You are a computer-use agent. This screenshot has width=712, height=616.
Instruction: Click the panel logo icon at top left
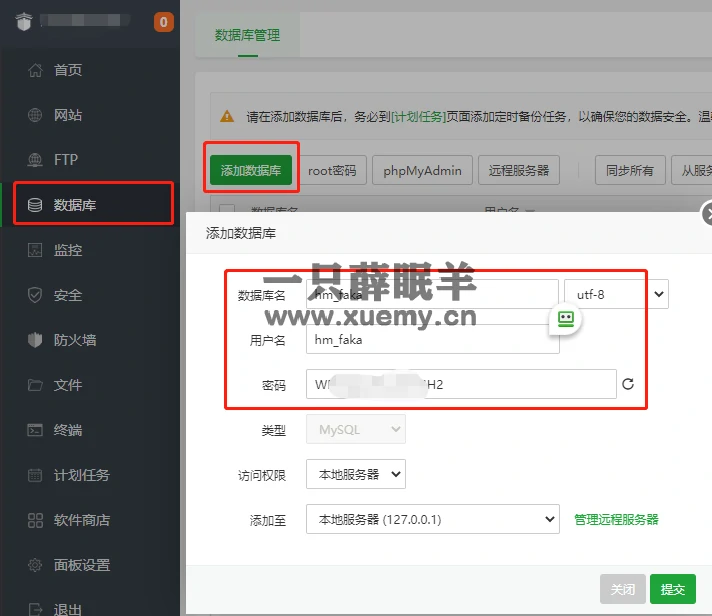pyautogui.click(x=24, y=21)
